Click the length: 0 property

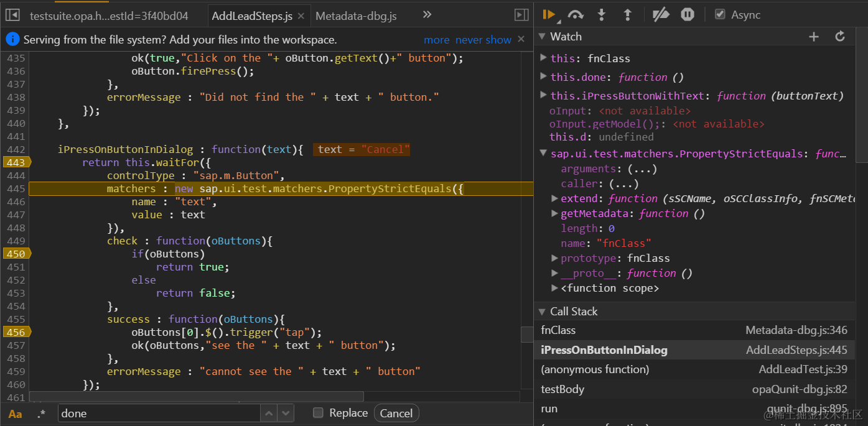click(x=588, y=228)
